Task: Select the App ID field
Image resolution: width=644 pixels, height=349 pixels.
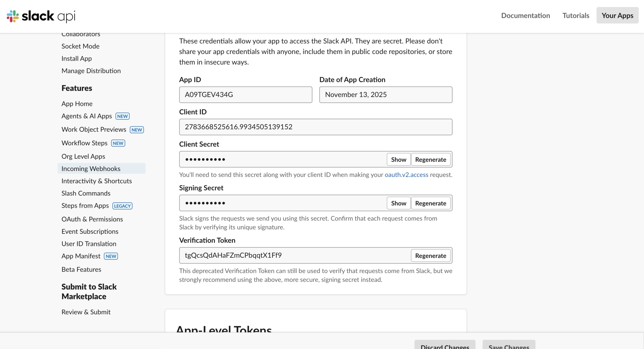Action: [245, 95]
